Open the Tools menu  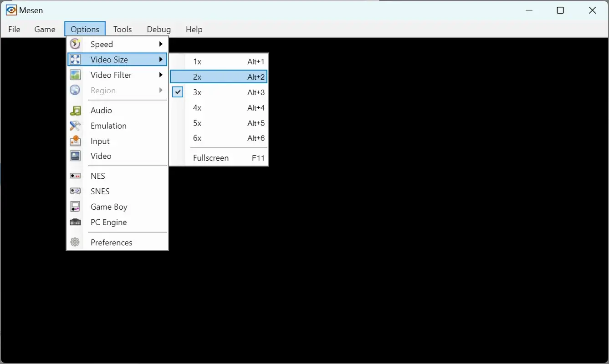[x=122, y=29]
